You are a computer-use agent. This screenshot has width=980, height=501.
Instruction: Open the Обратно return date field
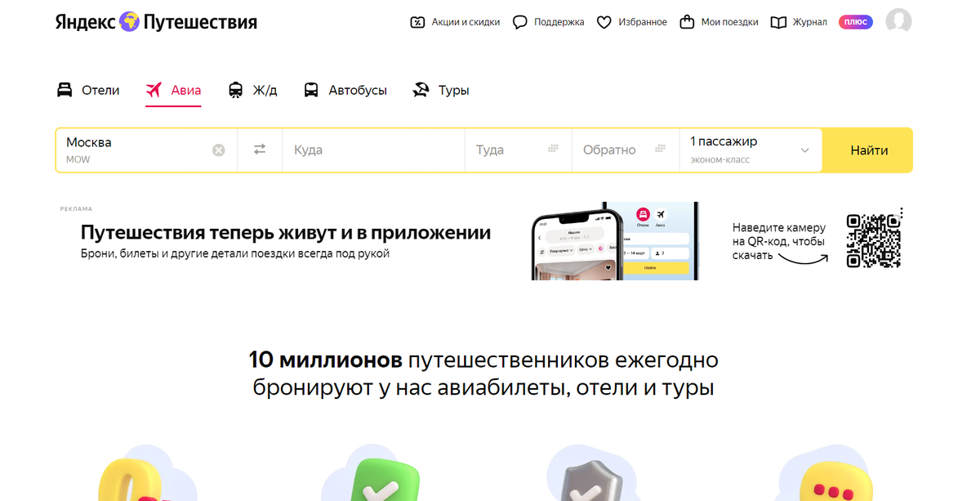626,150
